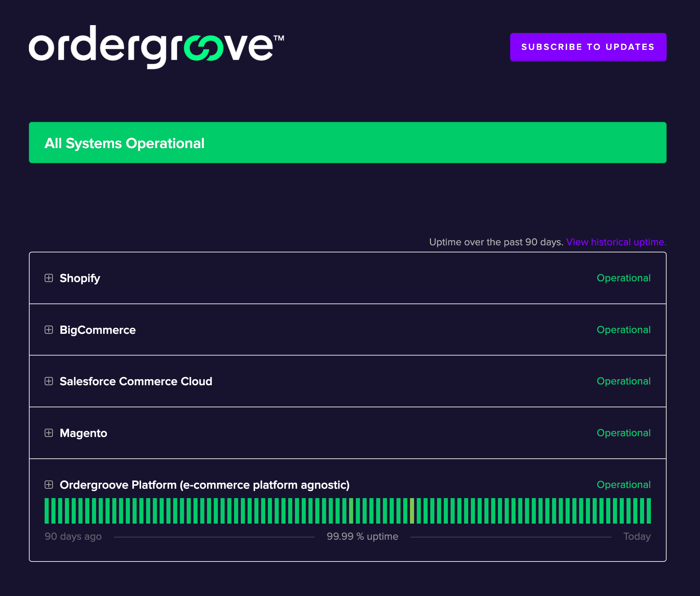Click Uptime over the past 90 days text
Viewport: 700px width, 596px height.
coord(496,242)
